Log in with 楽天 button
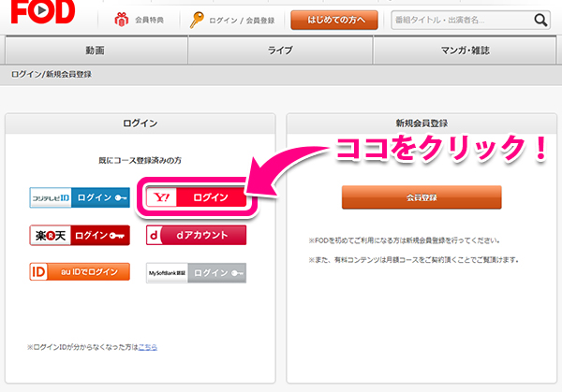 (80, 235)
